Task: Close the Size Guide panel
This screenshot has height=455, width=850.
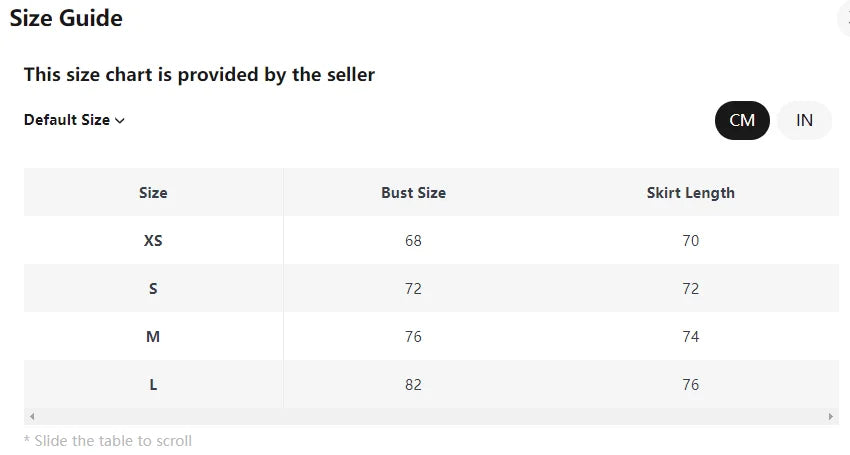Action: coord(846,18)
